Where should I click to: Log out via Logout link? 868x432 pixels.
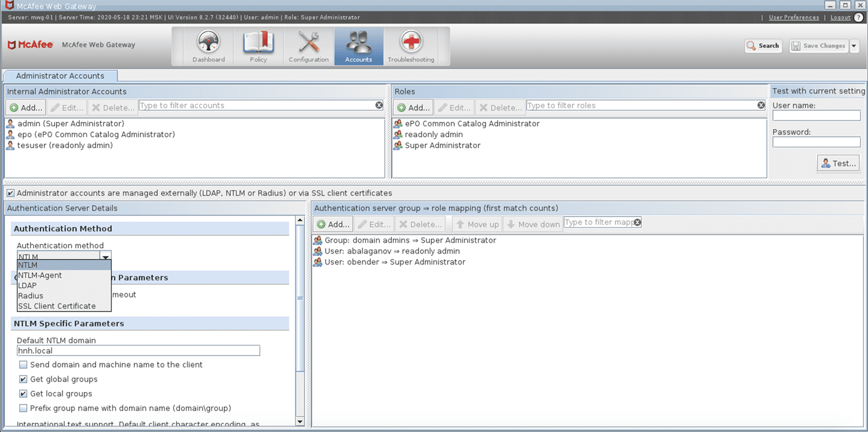coord(840,17)
